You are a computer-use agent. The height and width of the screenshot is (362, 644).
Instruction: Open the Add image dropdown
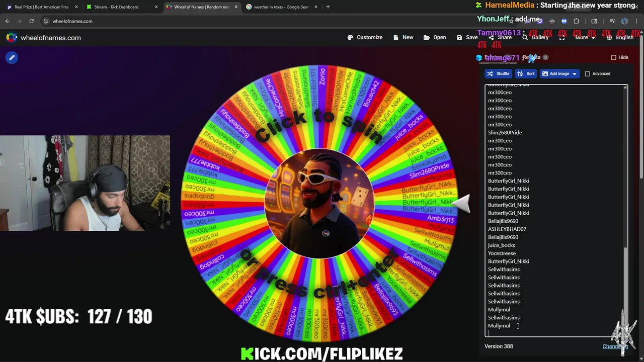point(559,73)
